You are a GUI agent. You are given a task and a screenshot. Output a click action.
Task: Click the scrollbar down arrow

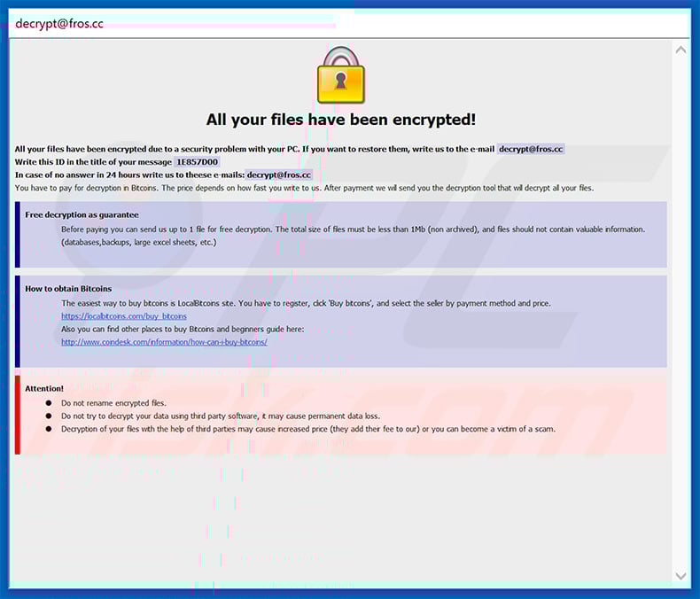[x=681, y=576]
